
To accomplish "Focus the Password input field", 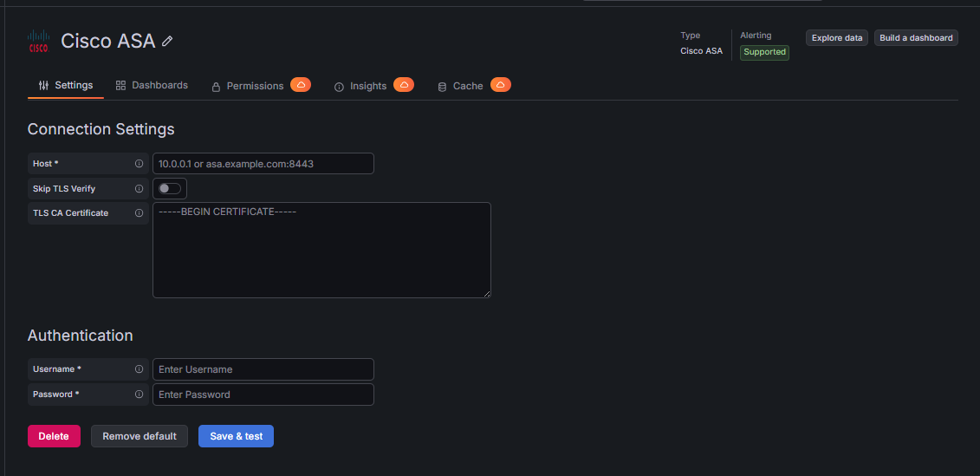I will click(263, 394).
